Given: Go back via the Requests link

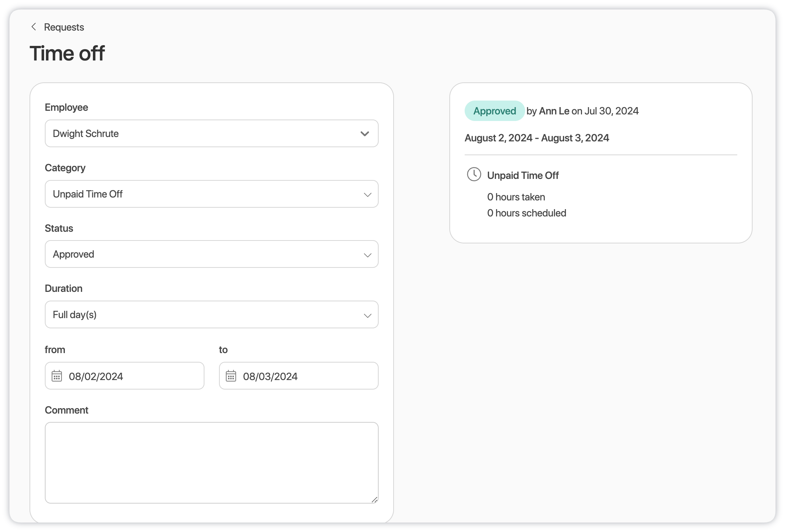Looking at the screenshot, I should pyautogui.click(x=64, y=27).
